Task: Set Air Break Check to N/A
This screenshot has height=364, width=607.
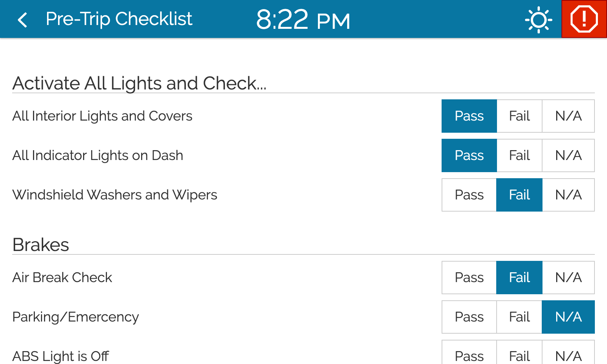Action: 568,278
